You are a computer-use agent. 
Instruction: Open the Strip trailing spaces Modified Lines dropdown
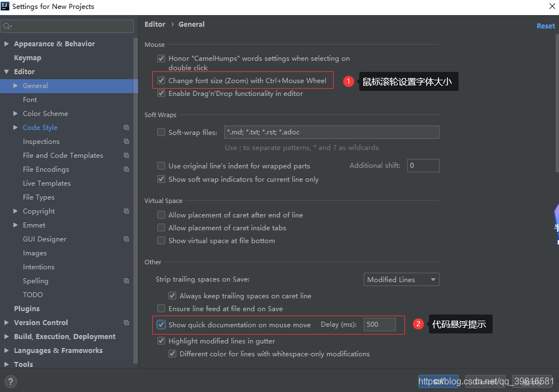click(402, 279)
